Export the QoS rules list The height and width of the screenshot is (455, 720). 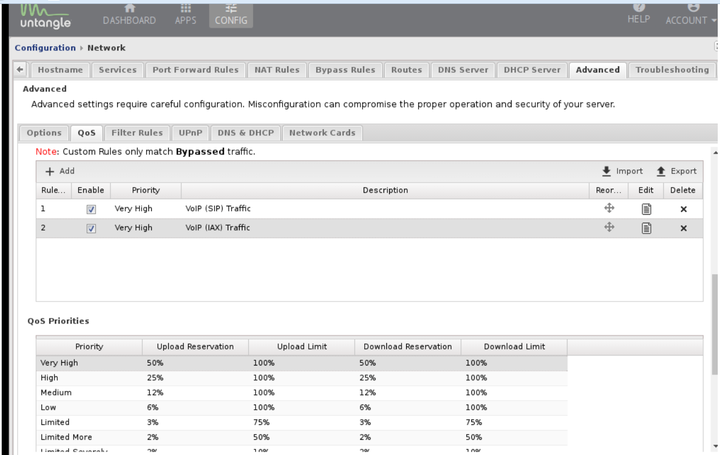click(676, 171)
